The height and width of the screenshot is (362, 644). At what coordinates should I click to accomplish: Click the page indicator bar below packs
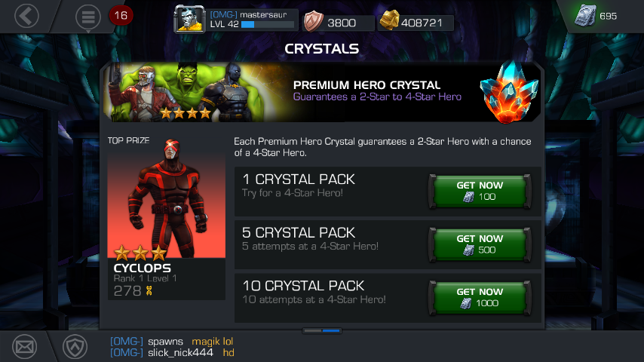(x=322, y=330)
